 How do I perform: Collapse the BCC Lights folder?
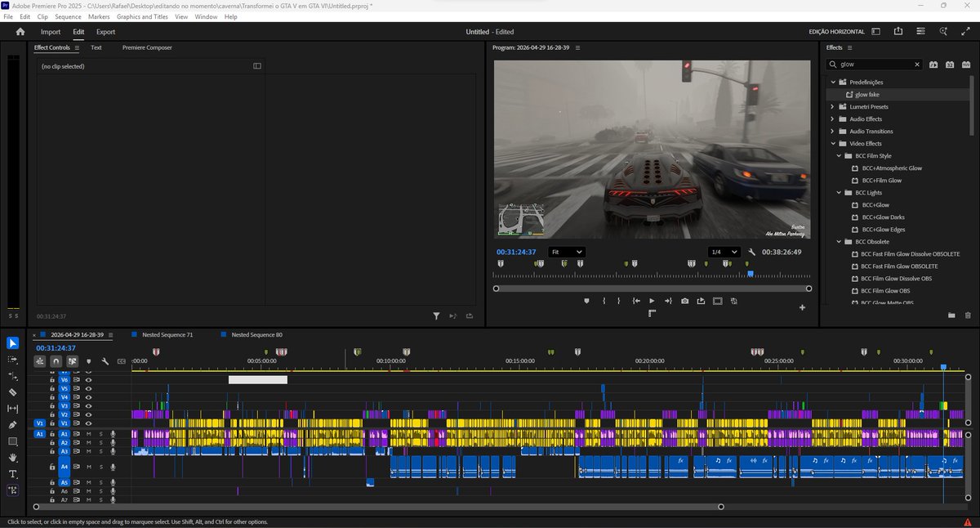point(838,192)
